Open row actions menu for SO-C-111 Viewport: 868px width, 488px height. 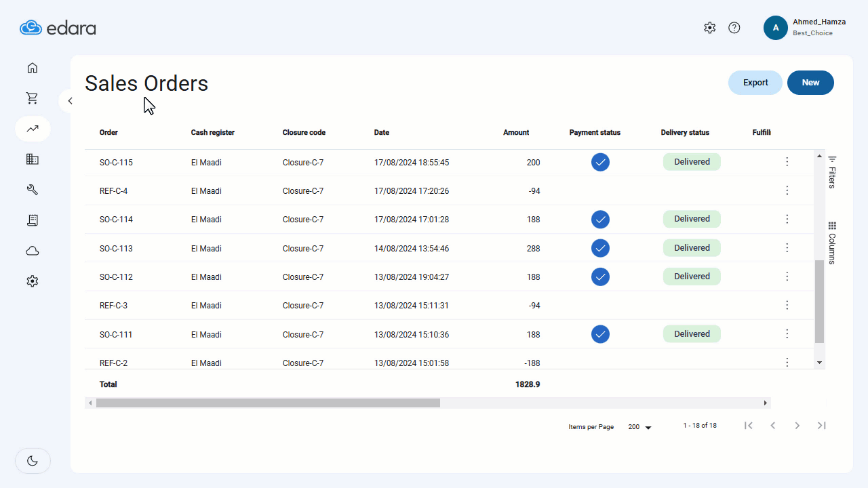point(787,334)
